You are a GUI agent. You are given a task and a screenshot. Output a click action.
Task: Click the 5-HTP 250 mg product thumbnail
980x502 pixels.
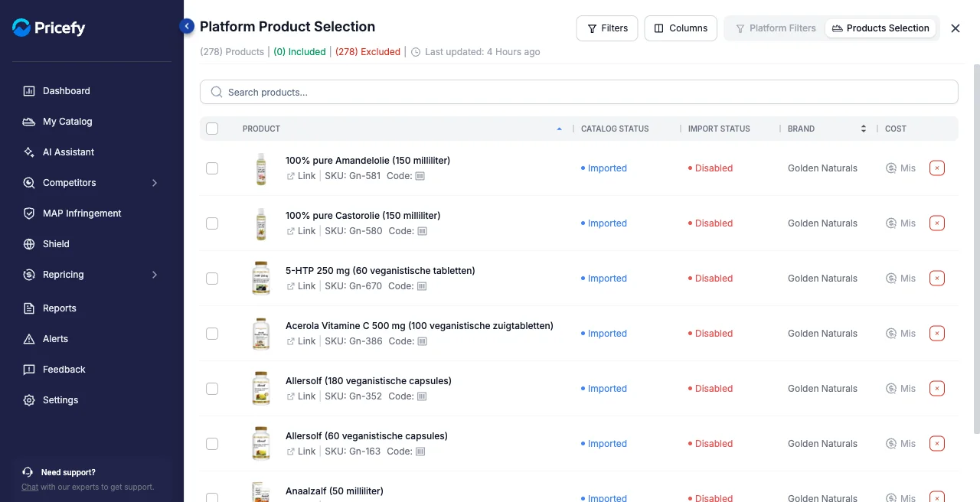point(261,279)
